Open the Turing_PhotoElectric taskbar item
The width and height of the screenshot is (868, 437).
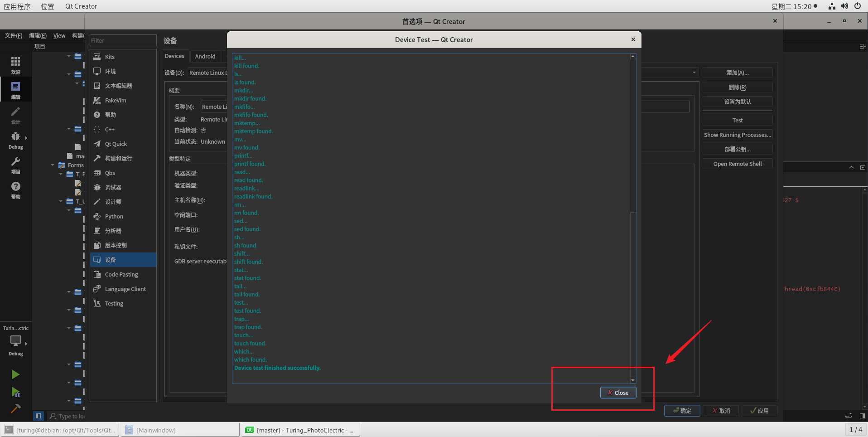(301, 430)
